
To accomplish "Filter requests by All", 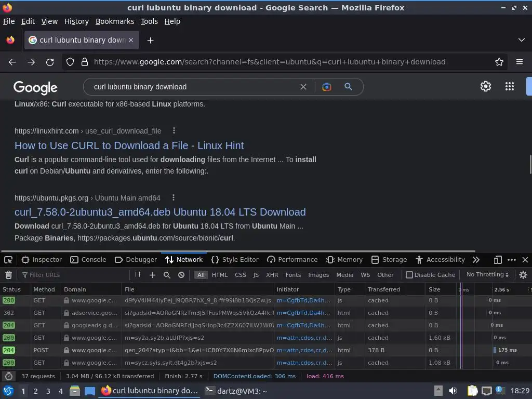I will coord(201,275).
